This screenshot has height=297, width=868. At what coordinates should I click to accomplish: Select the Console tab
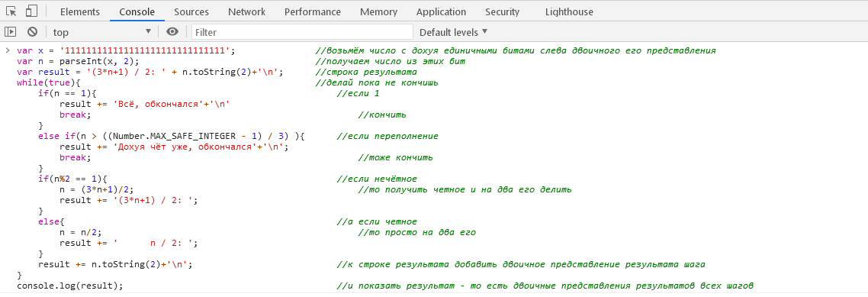coord(137,11)
